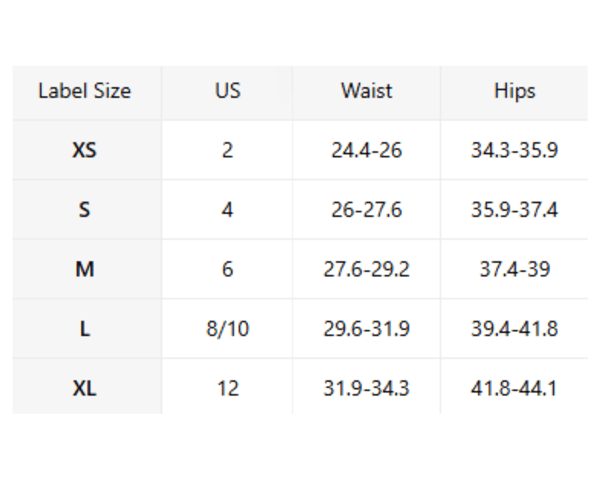Select the XS size label cell
The image size is (600, 480).
click(85, 151)
